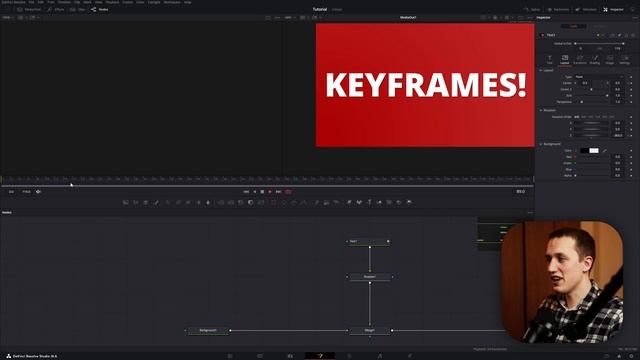This screenshot has width=640, height=360.
Task: Select ZYX rotation order
Action: click(x=612, y=117)
